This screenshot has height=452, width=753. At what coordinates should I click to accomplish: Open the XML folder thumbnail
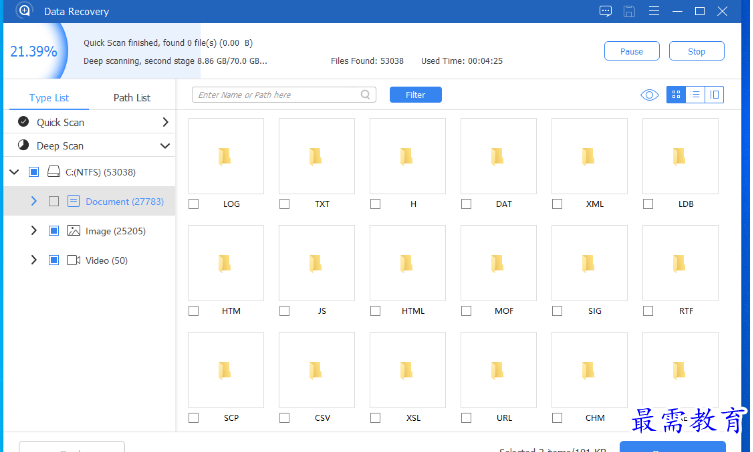click(x=589, y=156)
